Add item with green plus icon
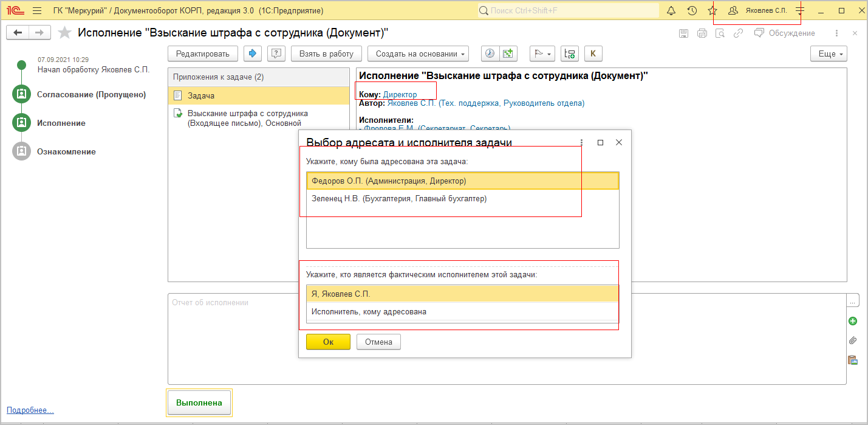The height and width of the screenshot is (425, 868). [853, 321]
